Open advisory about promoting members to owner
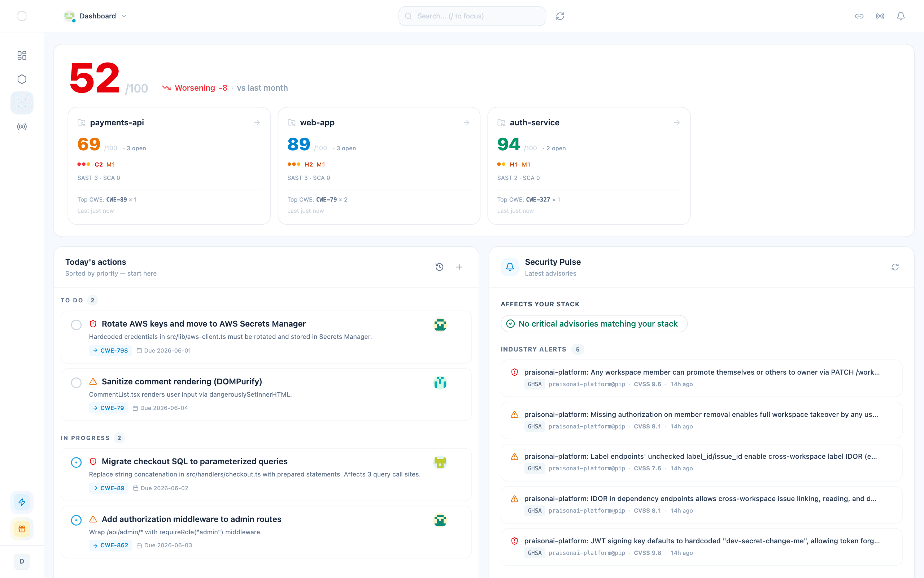924x578 pixels. (x=701, y=378)
